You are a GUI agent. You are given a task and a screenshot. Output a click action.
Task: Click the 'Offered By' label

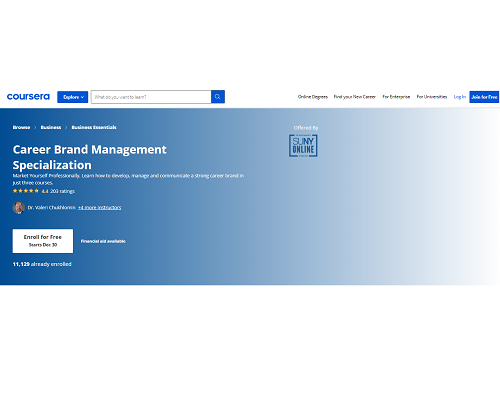point(306,128)
